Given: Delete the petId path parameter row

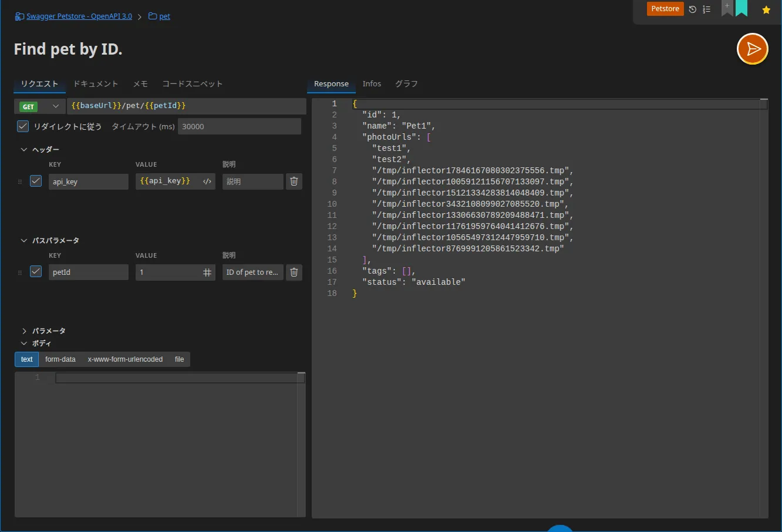Looking at the screenshot, I should pos(294,272).
